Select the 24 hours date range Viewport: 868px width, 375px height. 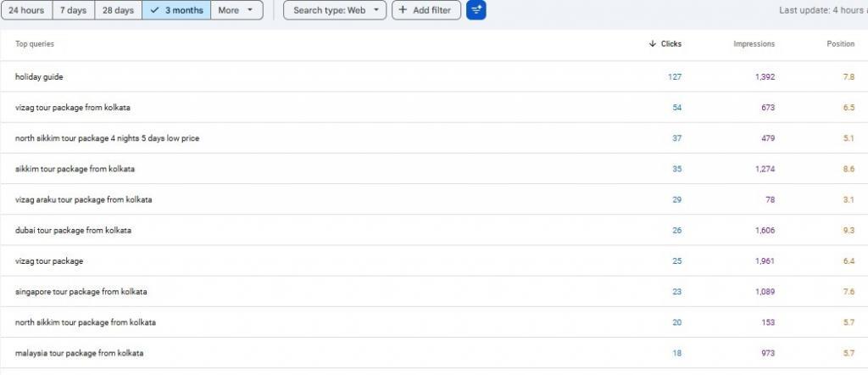[26, 10]
